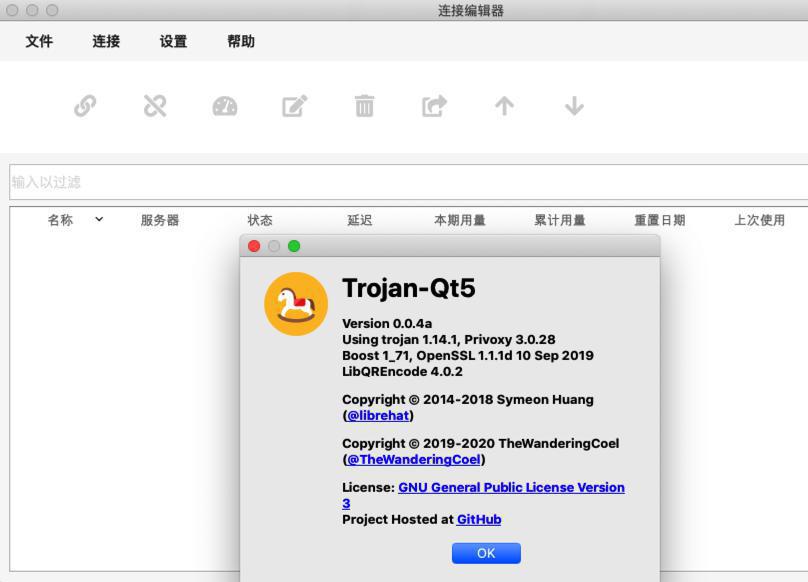Click OK in the about dialog
This screenshot has width=808, height=582.
pos(486,553)
